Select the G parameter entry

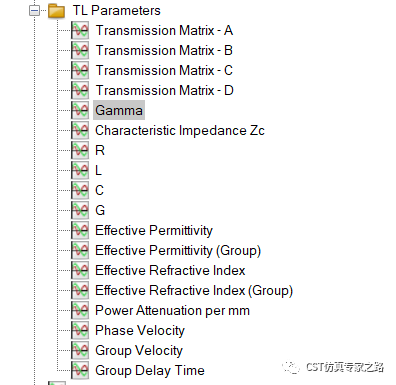pos(100,210)
